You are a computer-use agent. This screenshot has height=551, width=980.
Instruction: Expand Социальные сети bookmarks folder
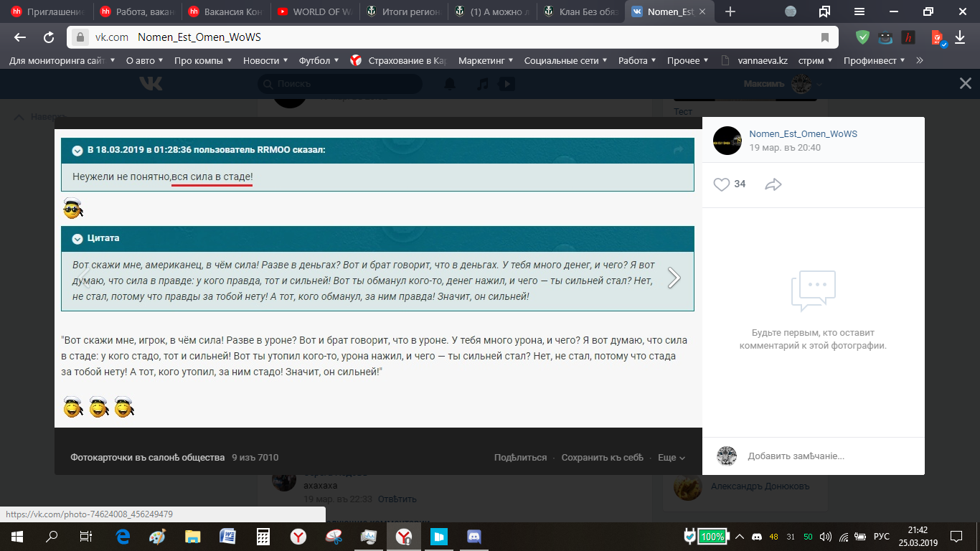566,61
